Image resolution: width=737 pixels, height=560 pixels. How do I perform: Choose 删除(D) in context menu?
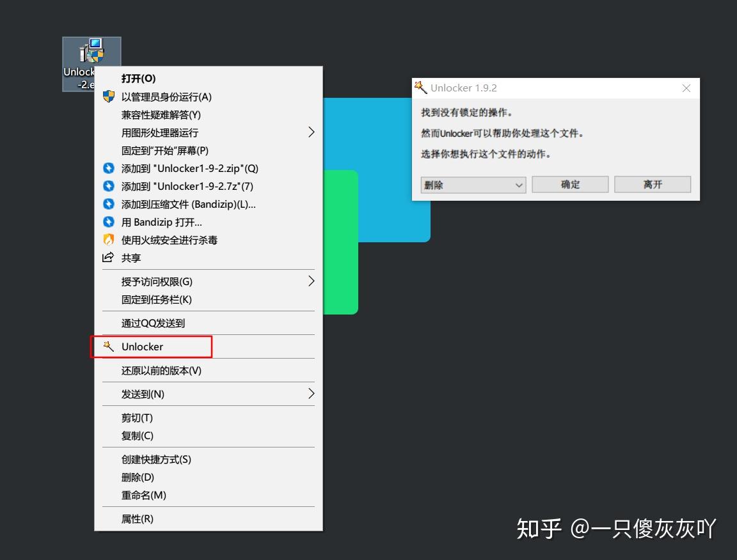tap(209, 477)
